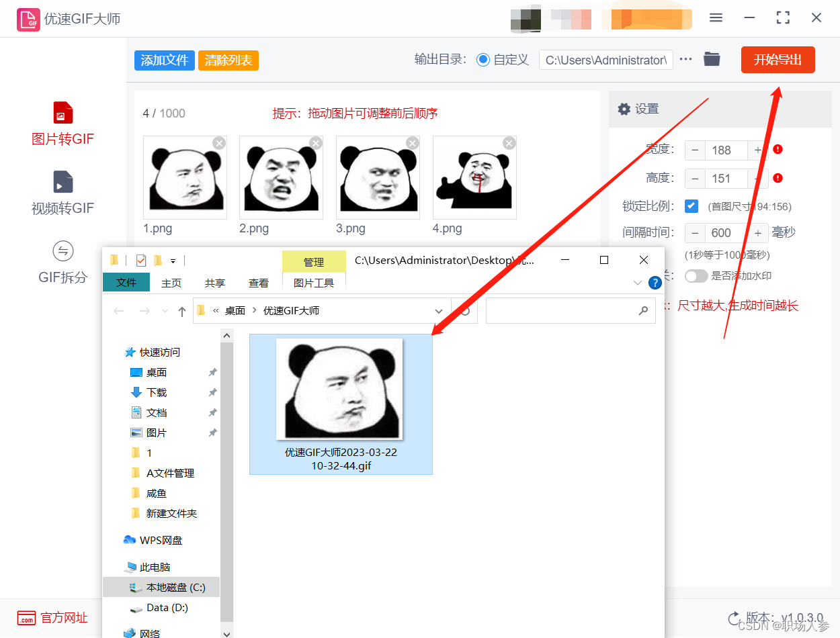840x638 pixels.
Task: Select the 4.png thumbnail
Action: coord(474,177)
